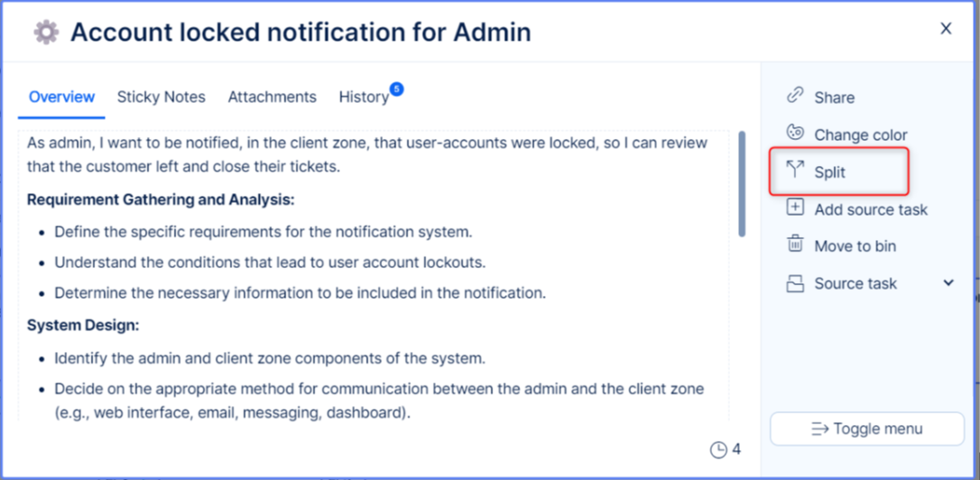The image size is (980, 480).
Task: Open the Overview tab
Action: pyautogui.click(x=61, y=97)
